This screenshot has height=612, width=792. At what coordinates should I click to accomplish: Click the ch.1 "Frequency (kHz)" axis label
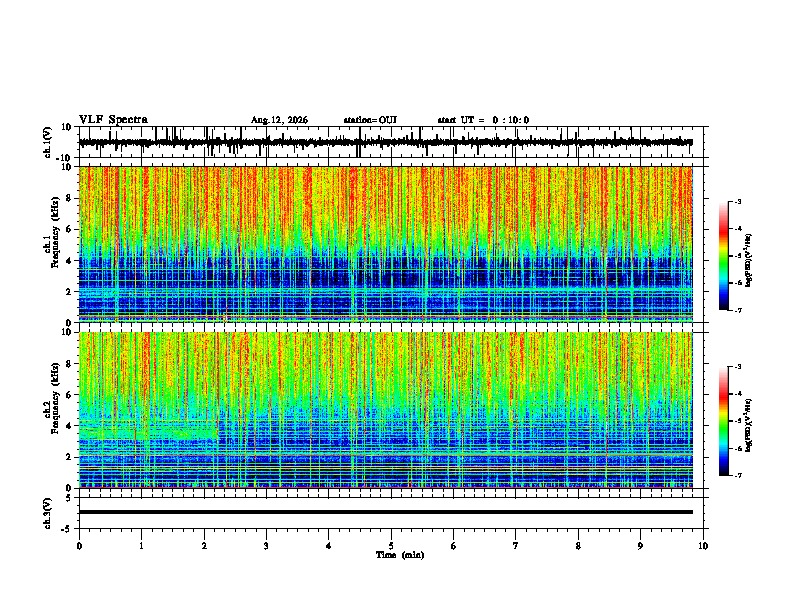coord(56,233)
